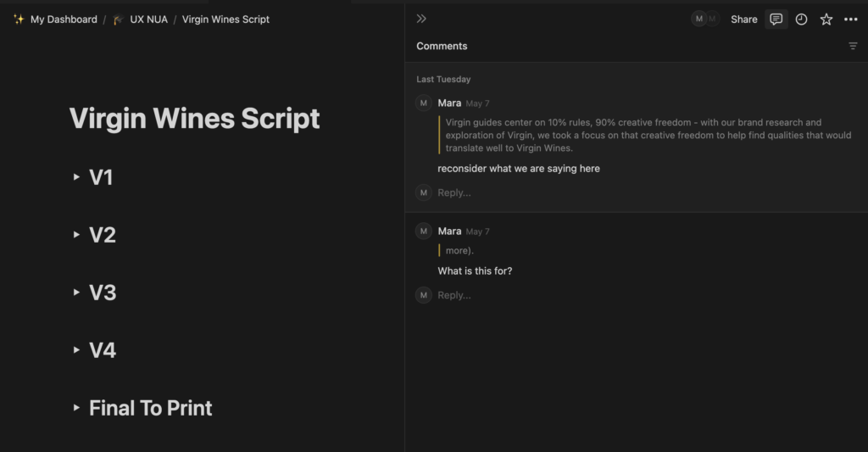This screenshot has width=868, height=452.
Task: Click the quoted 'Virgin guides center' text
Action: tap(648, 135)
